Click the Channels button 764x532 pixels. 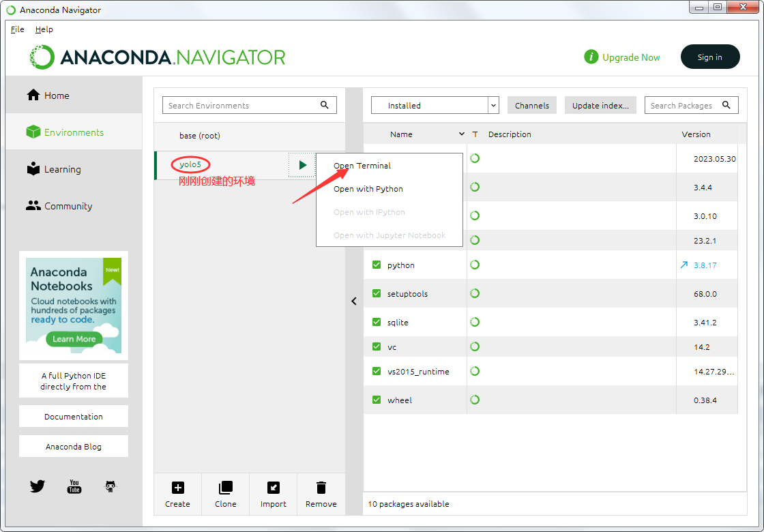pos(532,105)
